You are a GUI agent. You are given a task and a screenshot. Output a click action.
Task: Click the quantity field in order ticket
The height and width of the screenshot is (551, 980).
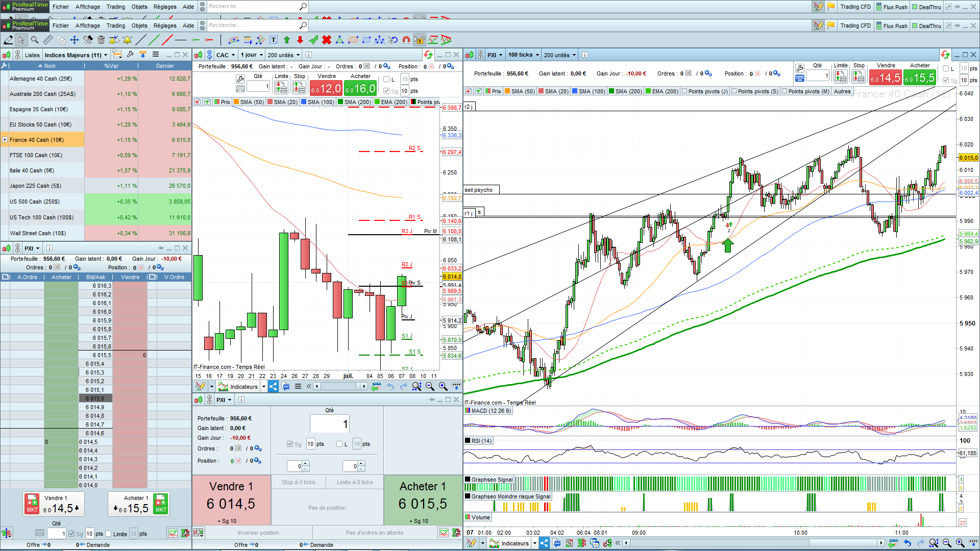tap(330, 423)
